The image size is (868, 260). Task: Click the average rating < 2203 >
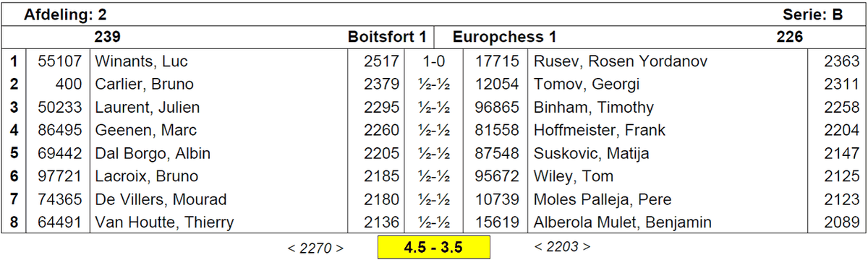562,246
